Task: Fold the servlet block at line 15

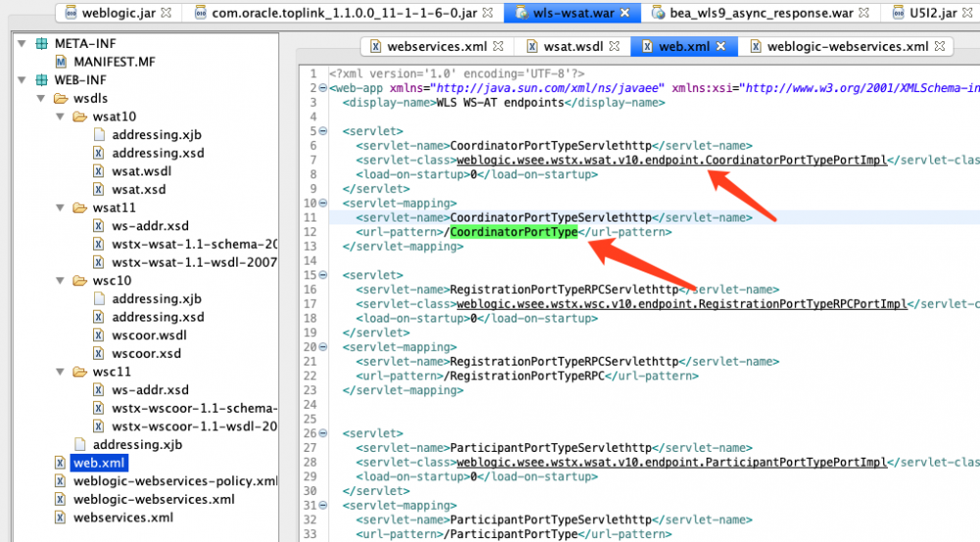Action: point(323,275)
